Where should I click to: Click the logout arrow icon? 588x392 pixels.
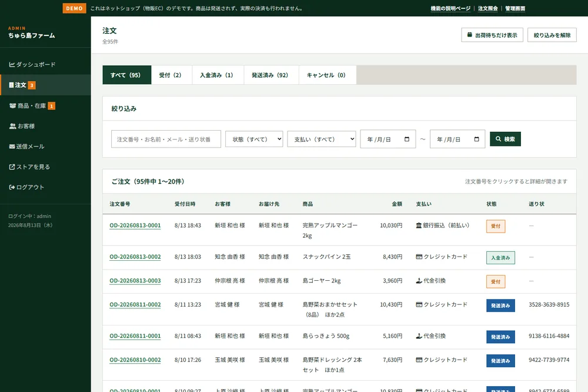click(12, 187)
